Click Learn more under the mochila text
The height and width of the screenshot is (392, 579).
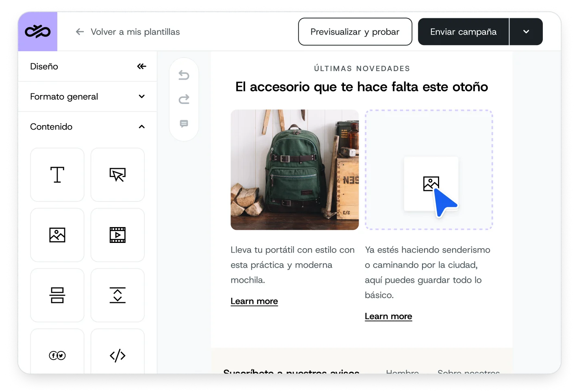[x=254, y=301]
